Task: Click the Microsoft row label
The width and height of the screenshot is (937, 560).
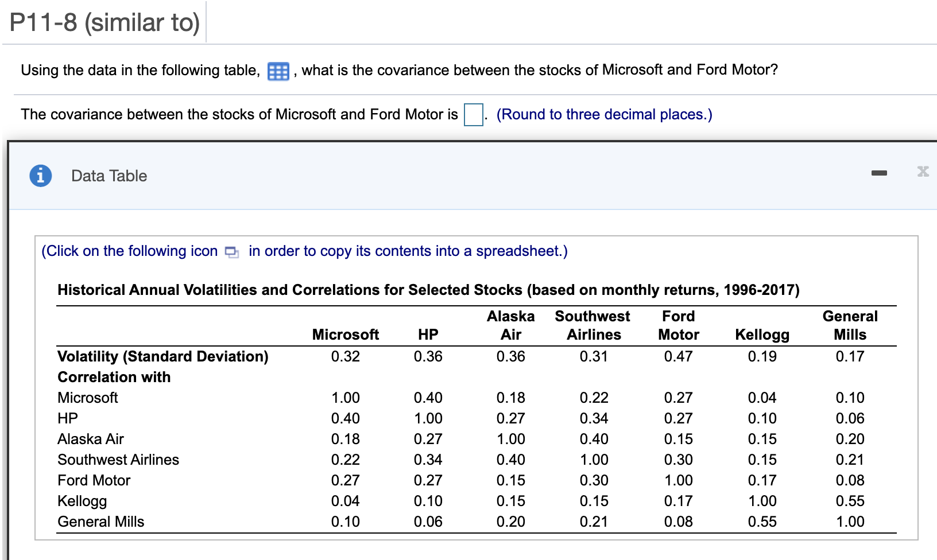Action: click(x=88, y=398)
